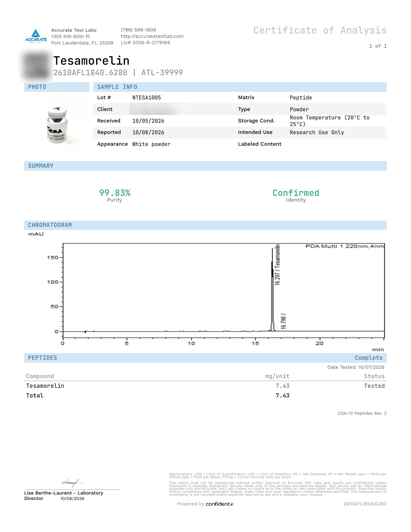Click the SUMMARY section header

tap(205, 166)
